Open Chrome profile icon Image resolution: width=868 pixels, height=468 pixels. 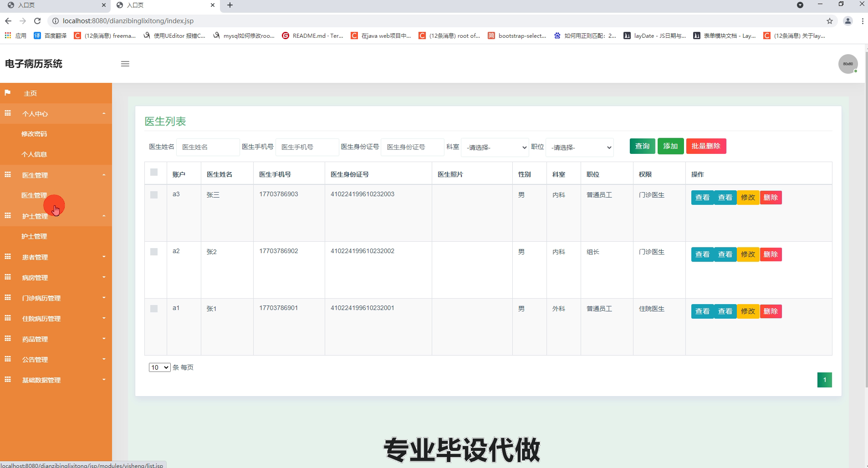(848, 21)
